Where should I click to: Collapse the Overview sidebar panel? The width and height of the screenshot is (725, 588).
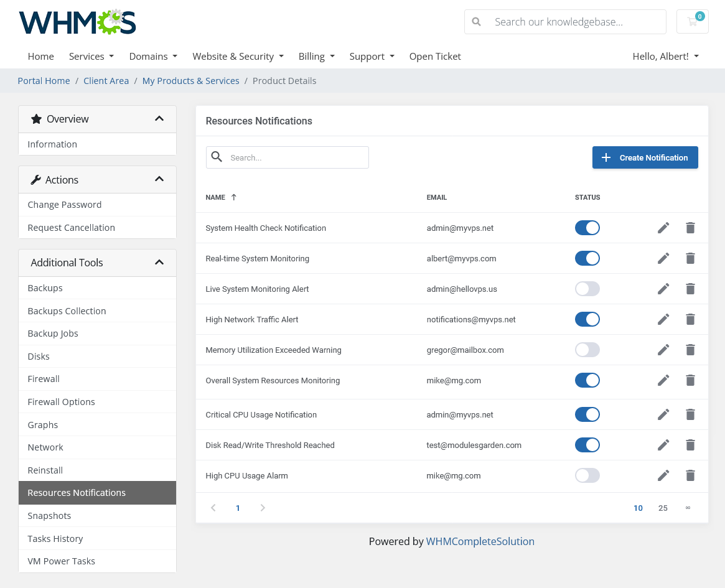(x=159, y=119)
